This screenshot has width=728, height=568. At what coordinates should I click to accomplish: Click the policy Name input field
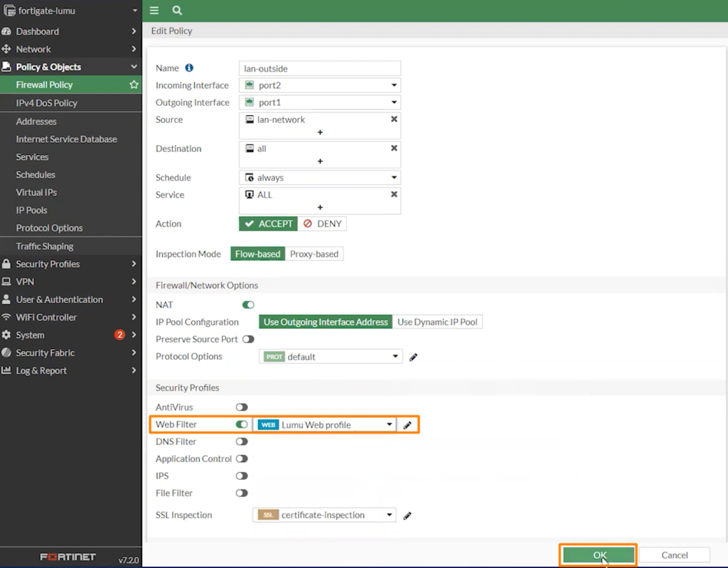point(319,68)
